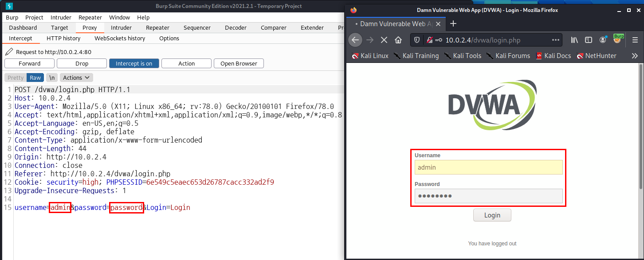Screen dimensions: 644x260
Task: Click 'POST /dvwa/login.php HTTP/1.1' request line
Action: point(72,89)
